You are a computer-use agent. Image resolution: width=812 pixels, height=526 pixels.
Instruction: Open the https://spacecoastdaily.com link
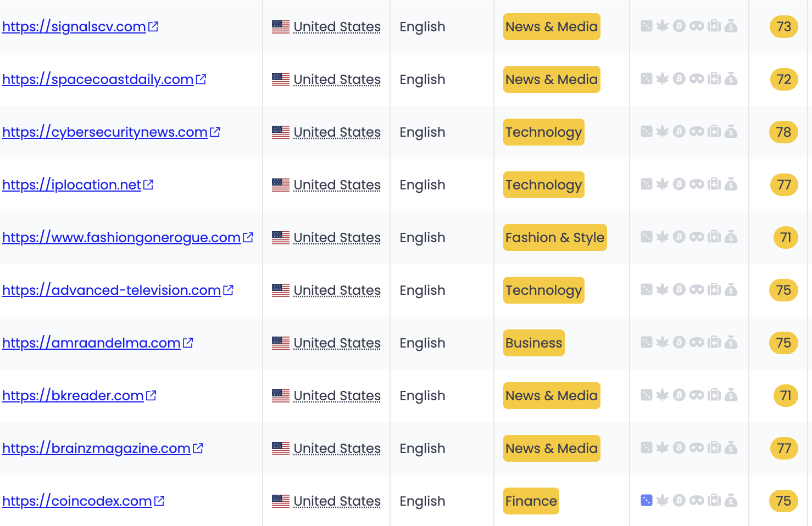click(x=98, y=80)
